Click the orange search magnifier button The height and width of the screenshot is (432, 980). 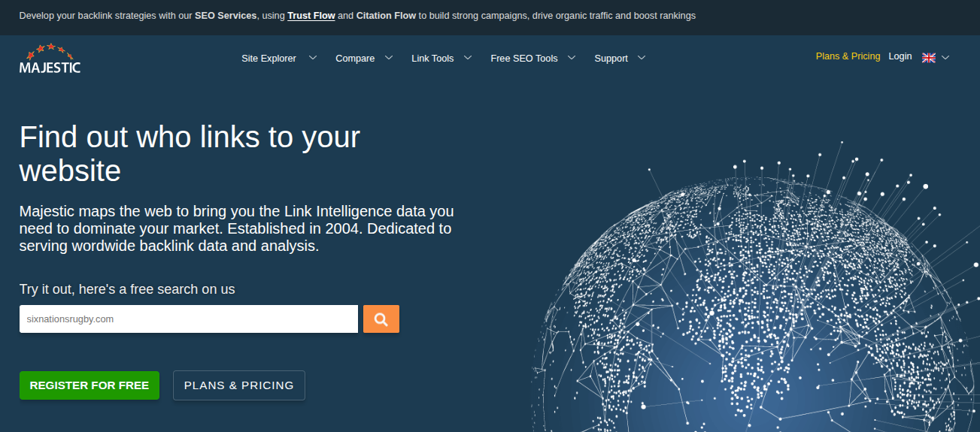pos(381,319)
